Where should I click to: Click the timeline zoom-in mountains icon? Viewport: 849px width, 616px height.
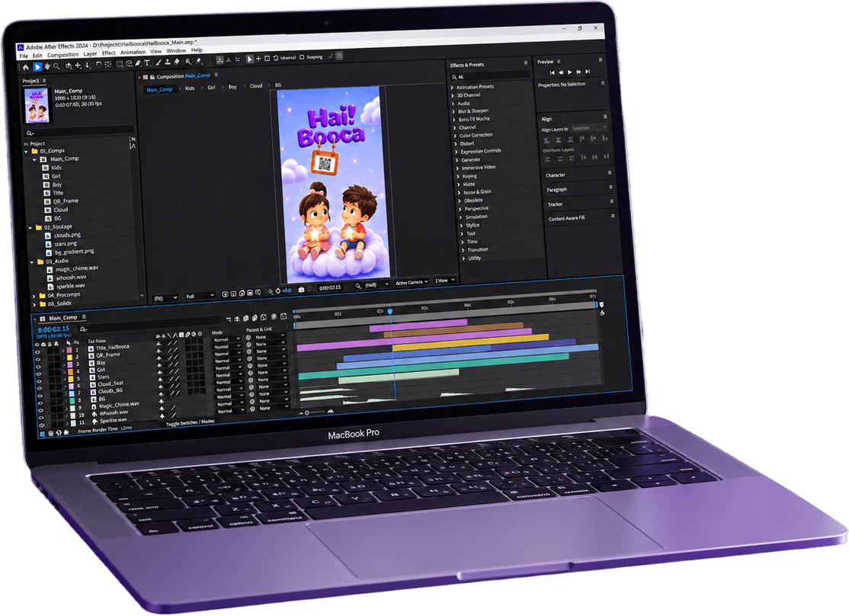[x=331, y=411]
